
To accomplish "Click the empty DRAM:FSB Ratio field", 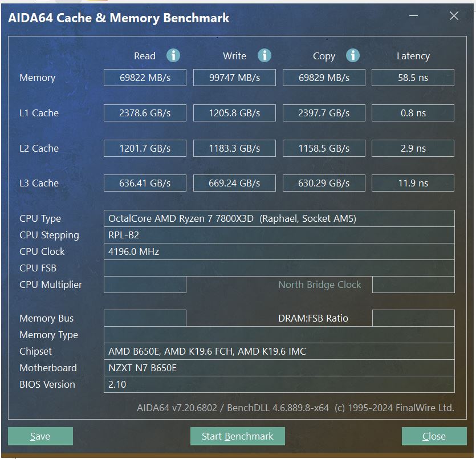I will coord(413,318).
